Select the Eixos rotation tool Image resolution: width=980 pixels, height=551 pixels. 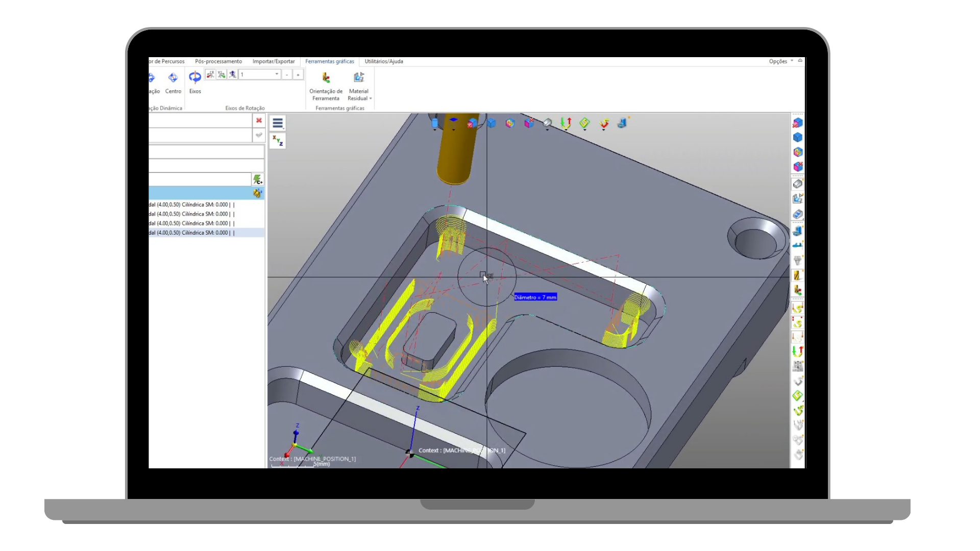[195, 78]
